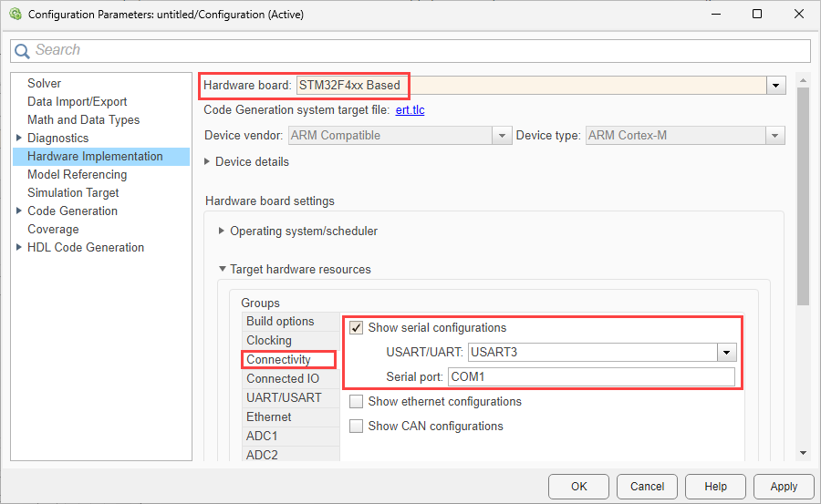Click the scrollbar down arrow

(x=803, y=453)
